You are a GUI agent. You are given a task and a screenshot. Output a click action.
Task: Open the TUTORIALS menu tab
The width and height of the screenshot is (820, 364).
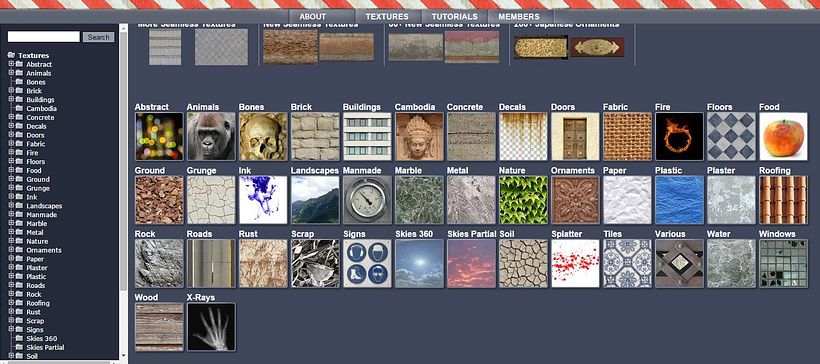click(454, 16)
